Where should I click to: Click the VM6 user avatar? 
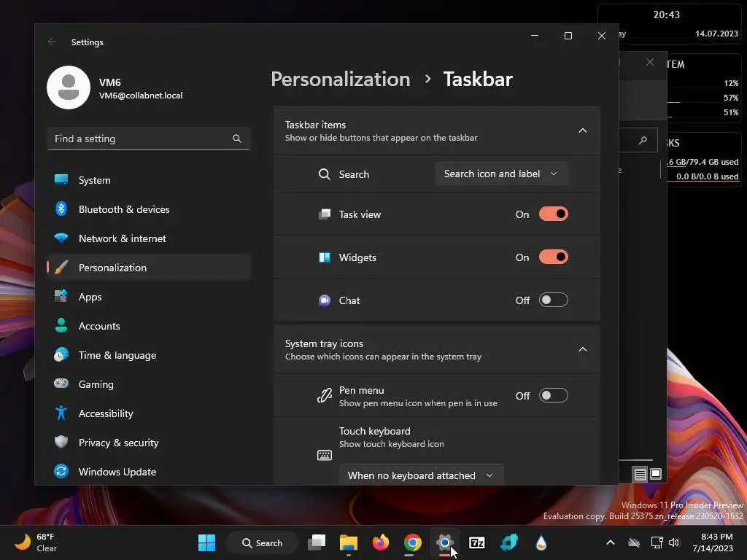pyautogui.click(x=69, y=87)
